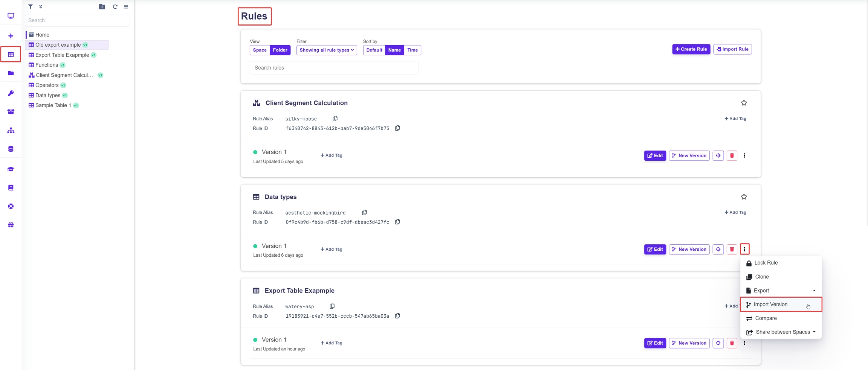Screen dimensions: 868x370
Task: Click the filter icon in sidebar
Action: click(31, 7)
